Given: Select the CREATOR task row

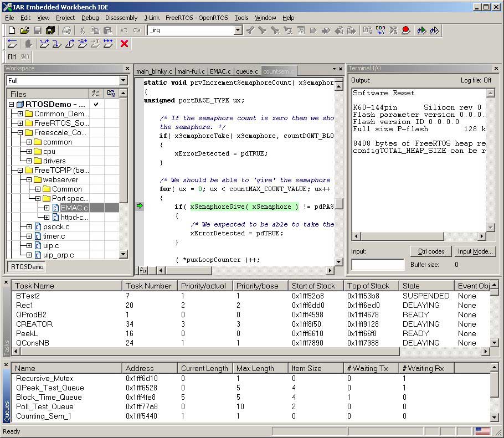Looking at the screenshot, I should point(251,324).
